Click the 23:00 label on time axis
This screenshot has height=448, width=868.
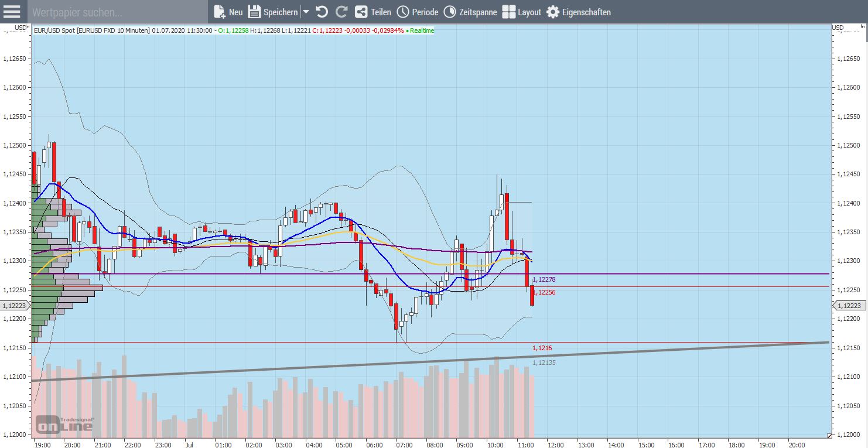point(163,444)
